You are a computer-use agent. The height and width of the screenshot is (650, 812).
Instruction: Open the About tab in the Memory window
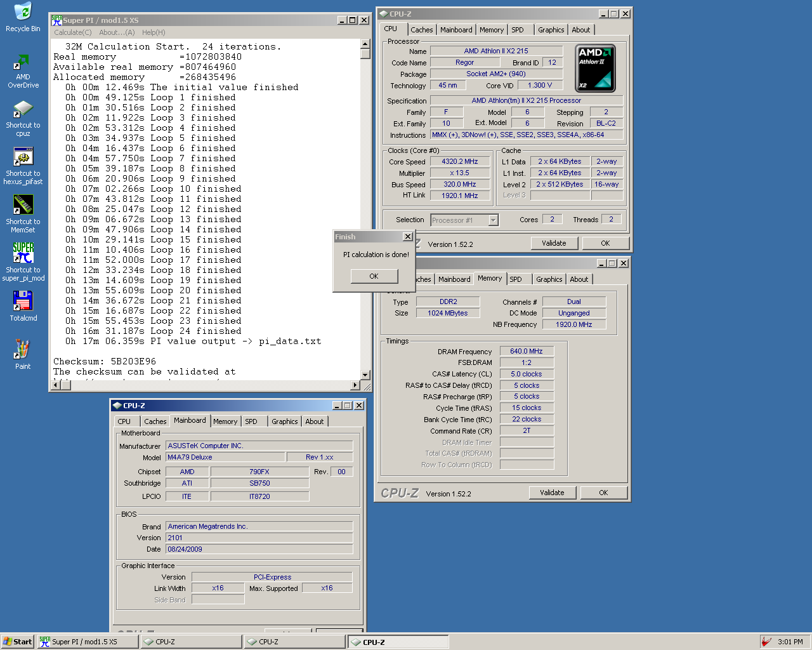(x=579, y=279)
